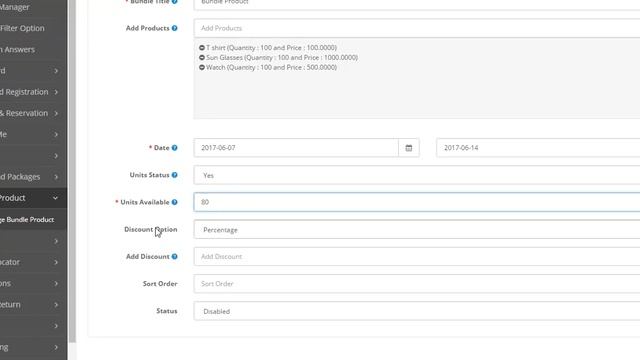The height and width of the screenshot is (360, 640).
Task: Expand the Reservation sidebar menu
Action: point(33,113)
